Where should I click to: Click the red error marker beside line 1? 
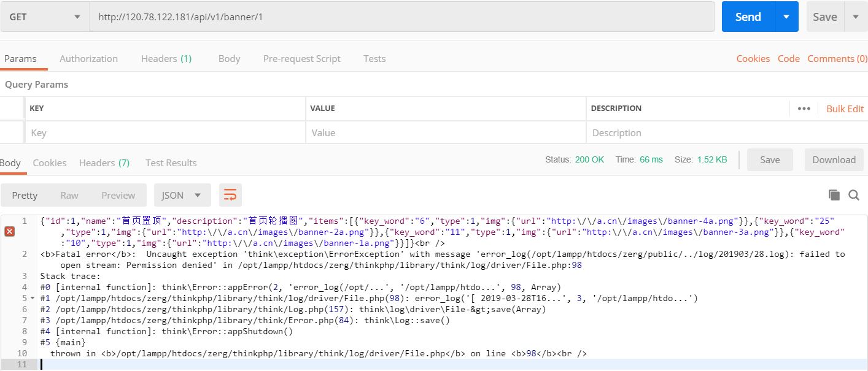(10, 231)
